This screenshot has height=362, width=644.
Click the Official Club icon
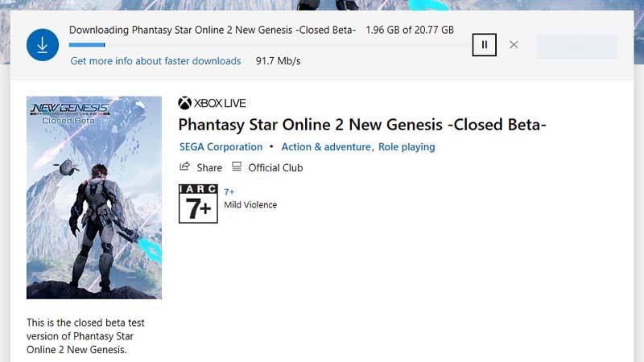[237, 167]
